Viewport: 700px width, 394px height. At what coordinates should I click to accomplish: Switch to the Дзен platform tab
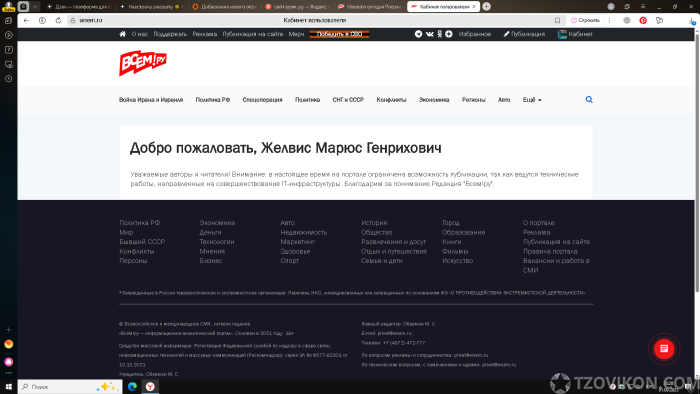[x=79, y=7]
